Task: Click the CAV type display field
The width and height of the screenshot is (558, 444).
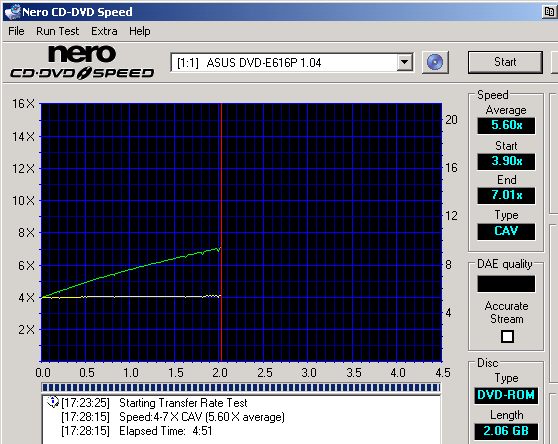Action: coord(506,231)
